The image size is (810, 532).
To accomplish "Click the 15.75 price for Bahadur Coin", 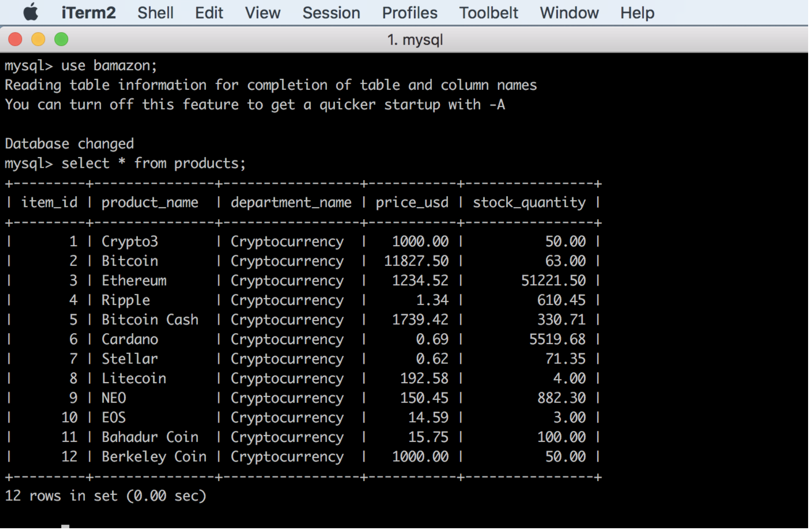I will click(429, 438).
